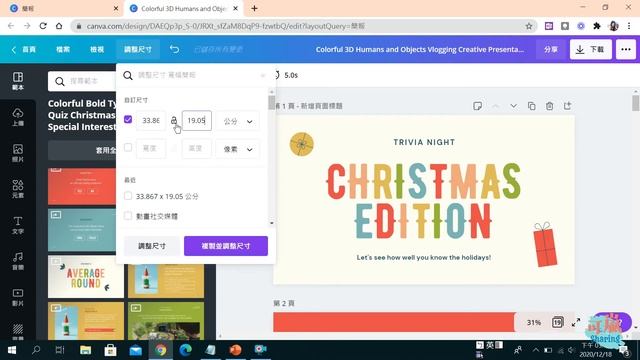
Task: Click the Apply all pages button
Action: coord(82,150)
